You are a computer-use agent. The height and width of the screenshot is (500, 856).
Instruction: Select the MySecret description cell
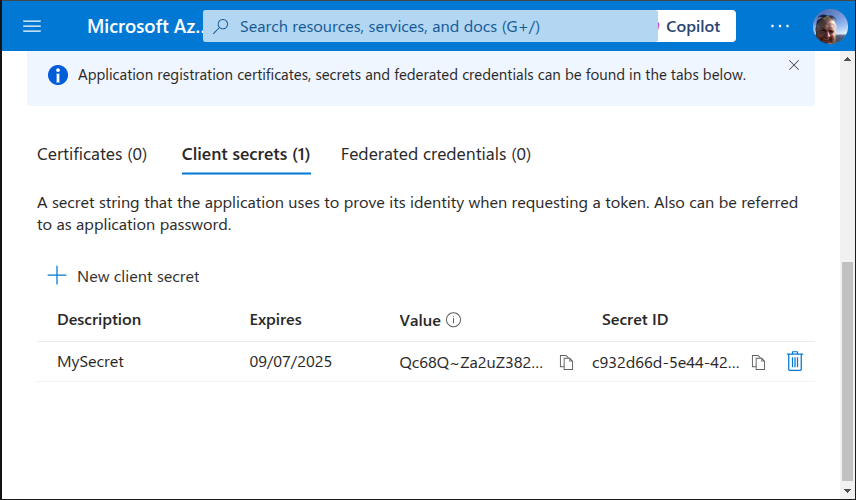pos(91,362)
